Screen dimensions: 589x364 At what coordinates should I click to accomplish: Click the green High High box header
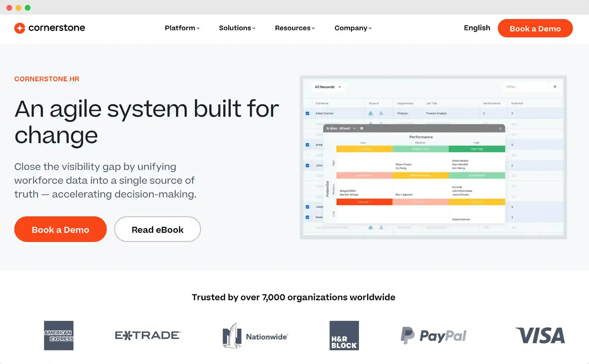477,149
